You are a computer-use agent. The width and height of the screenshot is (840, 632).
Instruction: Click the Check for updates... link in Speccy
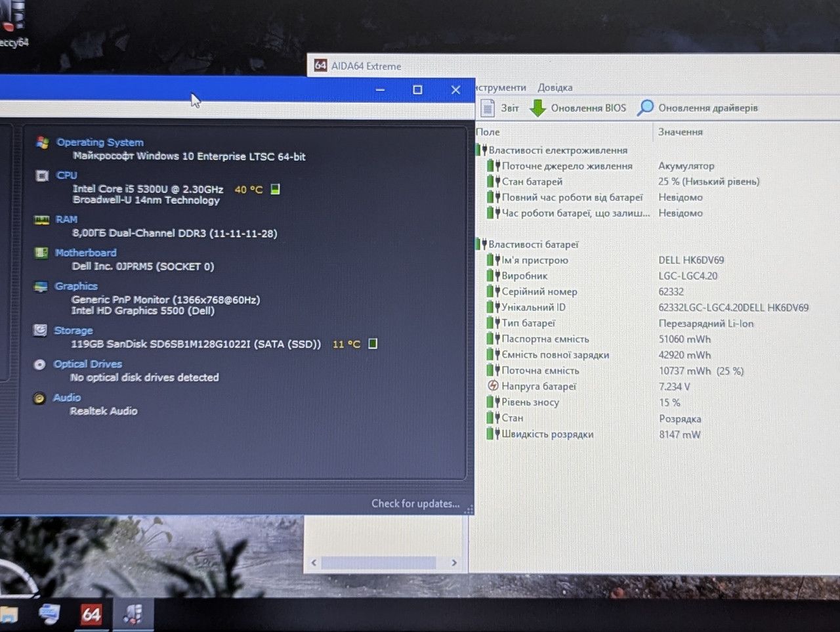pyautogui.click(x=415, y=503)
